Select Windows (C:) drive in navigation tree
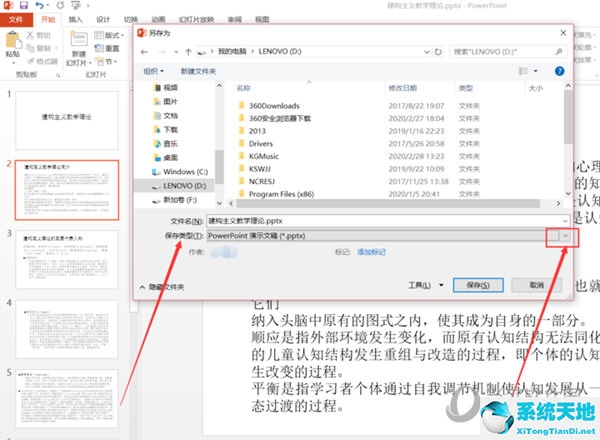600x440 pixels. point(180,172)
